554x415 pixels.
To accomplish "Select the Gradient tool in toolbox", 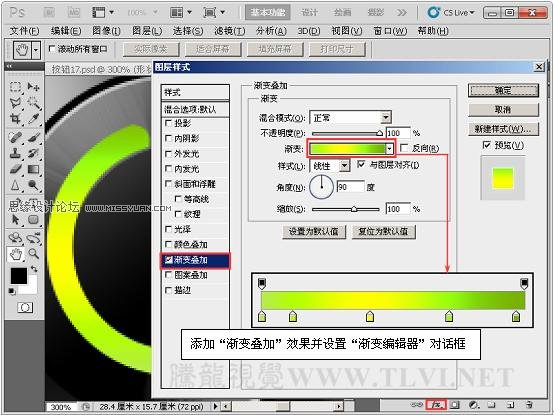I will pos(34,169).
